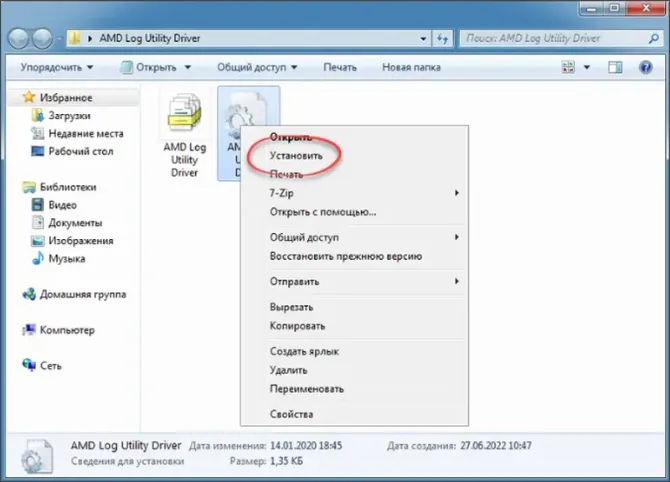670x482 pixels.
Task: Toggle the preview pane icon
Action: coord(615,67)
